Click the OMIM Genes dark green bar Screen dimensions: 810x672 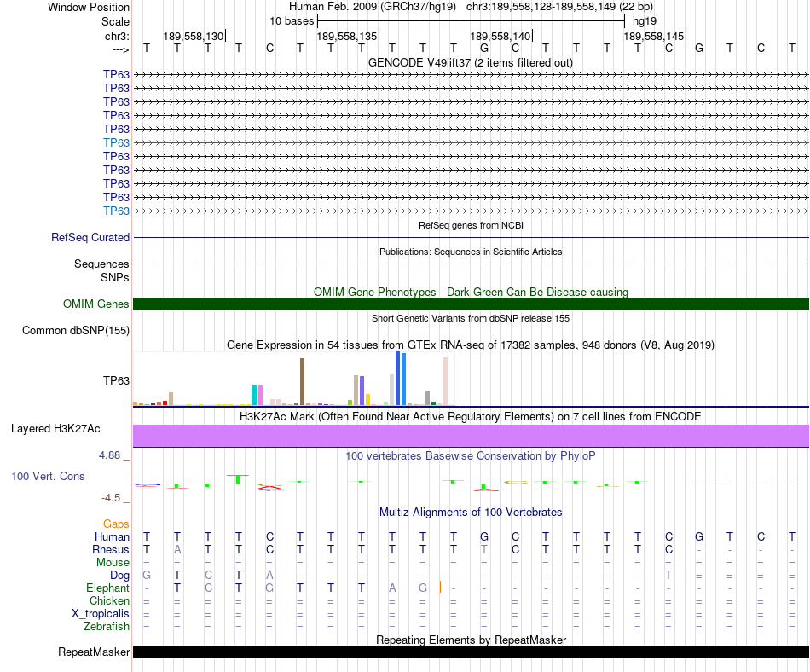pos(471,304)
